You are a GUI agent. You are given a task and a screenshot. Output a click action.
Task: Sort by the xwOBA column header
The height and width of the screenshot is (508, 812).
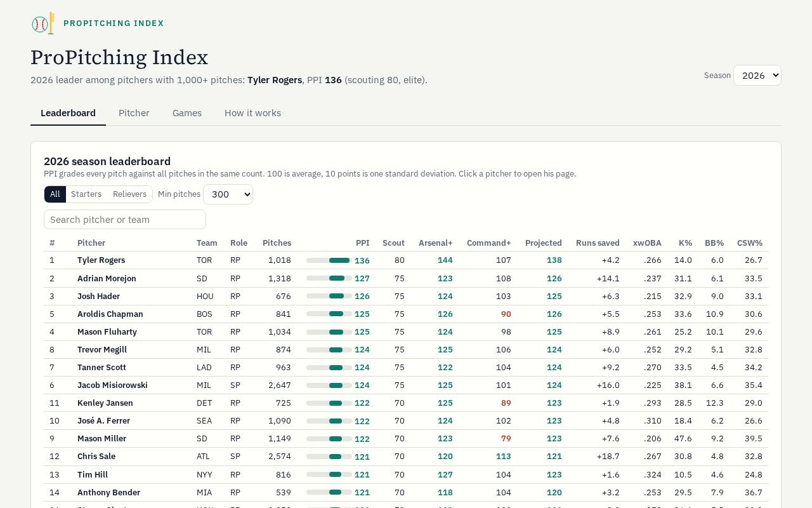click(x=647, y=243)
